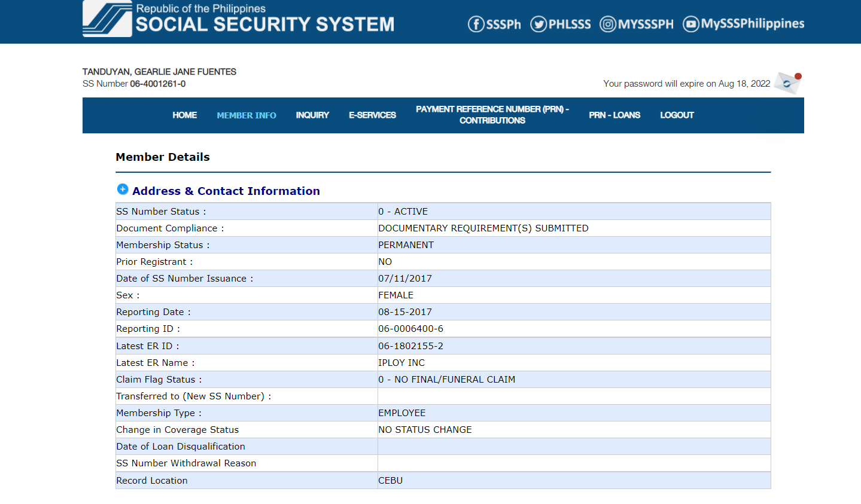861x504 pixels.
Task: Click the Record Location value CEBU
Action: (391, 481)
